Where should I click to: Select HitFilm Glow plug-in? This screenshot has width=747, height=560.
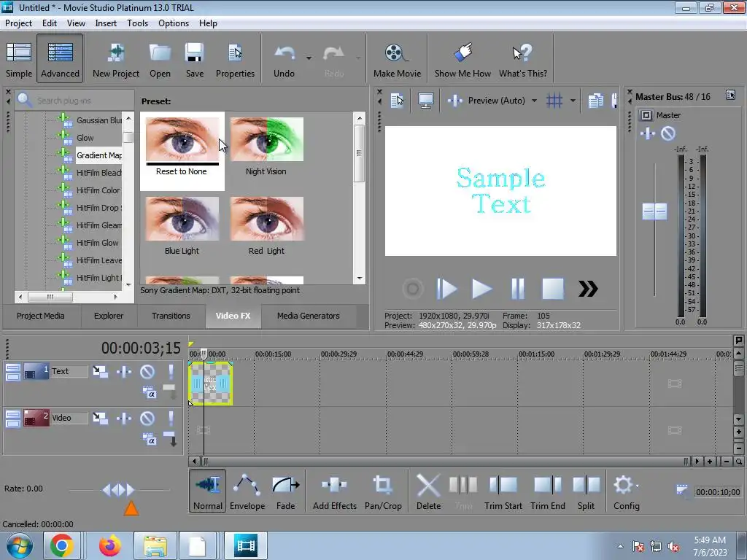click(97, 243)
